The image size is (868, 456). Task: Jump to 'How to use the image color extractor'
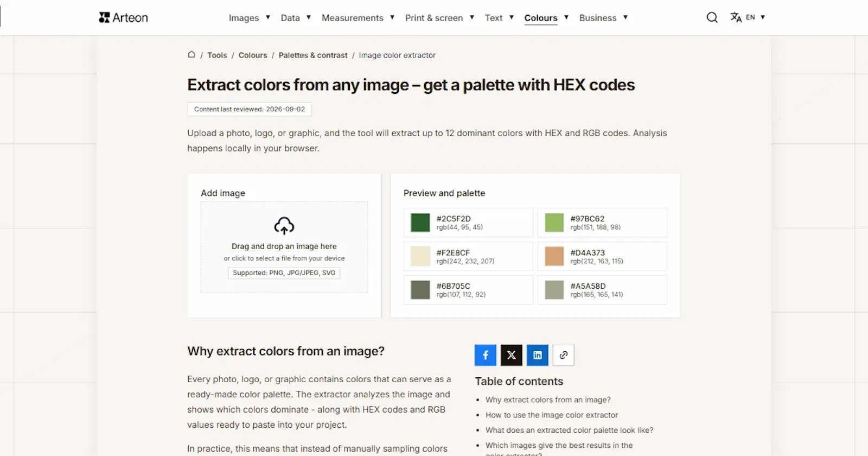coord(552,415)
